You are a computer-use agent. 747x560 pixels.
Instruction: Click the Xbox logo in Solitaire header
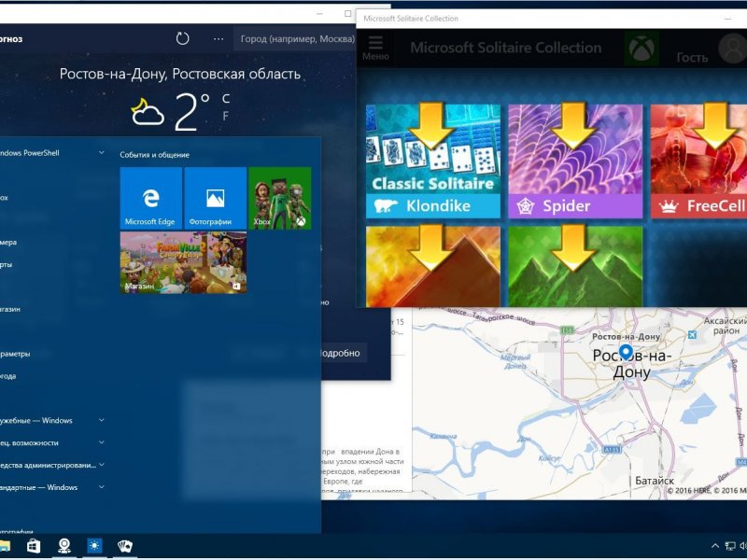[641, 49]
